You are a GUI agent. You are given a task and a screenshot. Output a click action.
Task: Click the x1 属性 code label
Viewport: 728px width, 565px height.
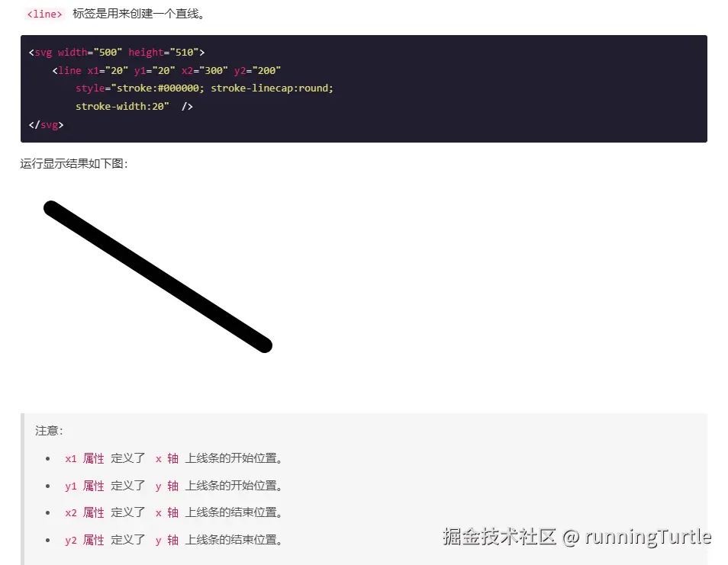tap(85, 459)
